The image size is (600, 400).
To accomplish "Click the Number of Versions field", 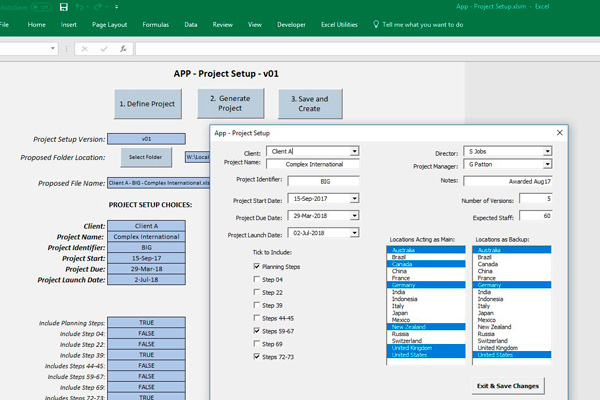I will (x=536, y=199).
